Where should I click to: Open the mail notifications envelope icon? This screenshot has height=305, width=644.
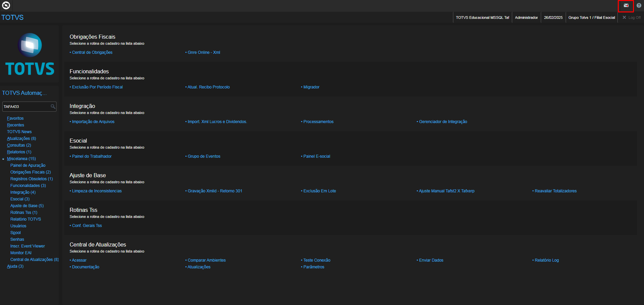point(626,6)
